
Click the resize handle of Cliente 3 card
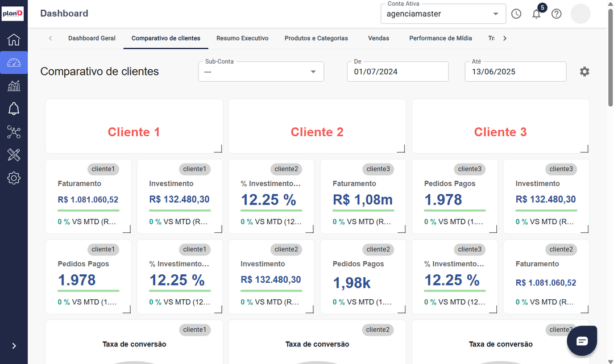click(x=584, y=149)
